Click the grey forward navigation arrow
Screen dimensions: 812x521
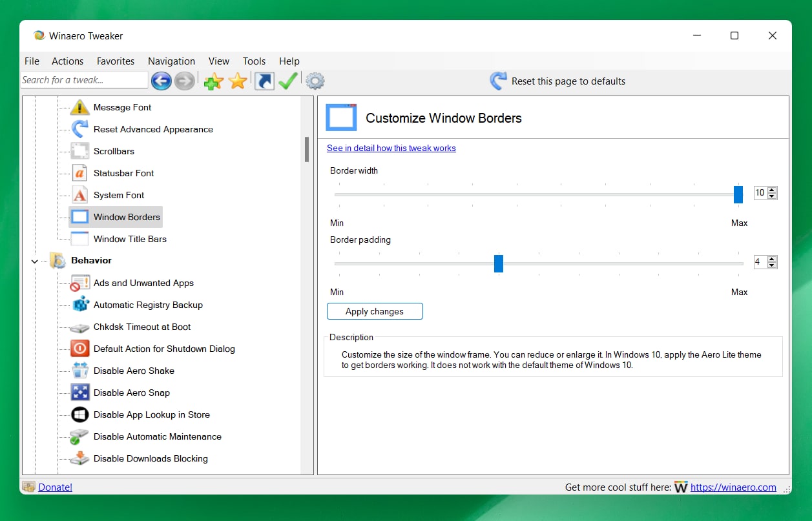point(185,81)
